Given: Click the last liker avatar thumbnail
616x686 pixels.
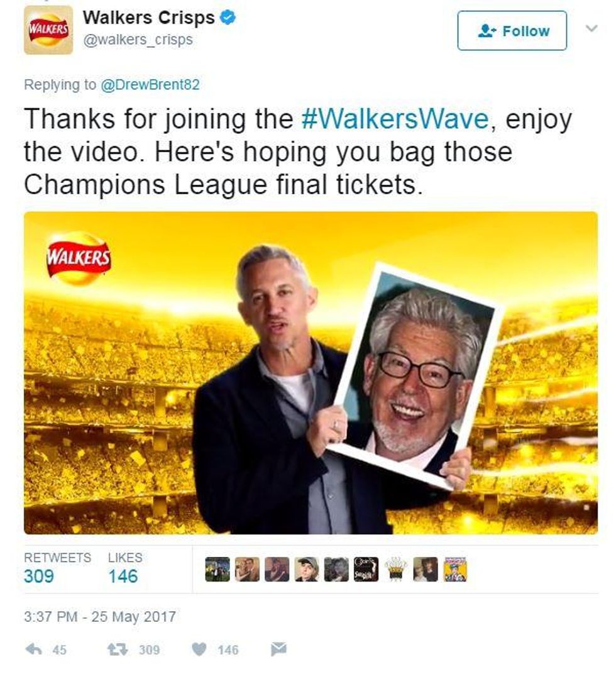Looking at the screenshot, I should click(x=456, y=569).
